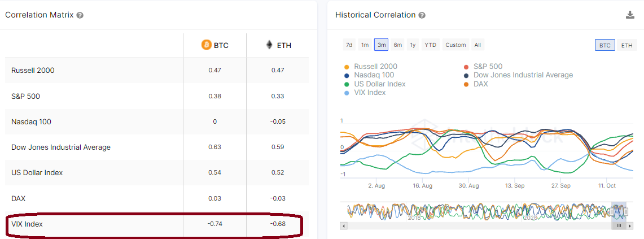Click the VIX Index ETH value -0.68

tap(277, 224)
